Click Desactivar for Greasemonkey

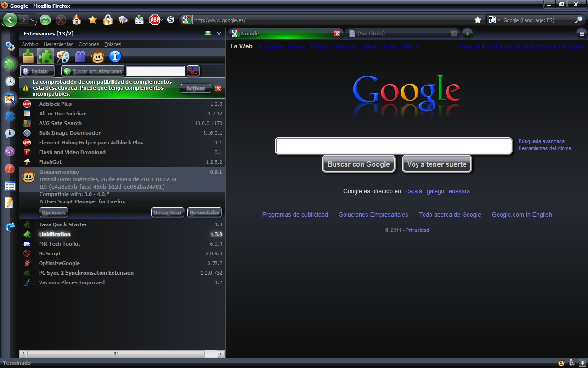pyautogui.click(x=168, y=213)
